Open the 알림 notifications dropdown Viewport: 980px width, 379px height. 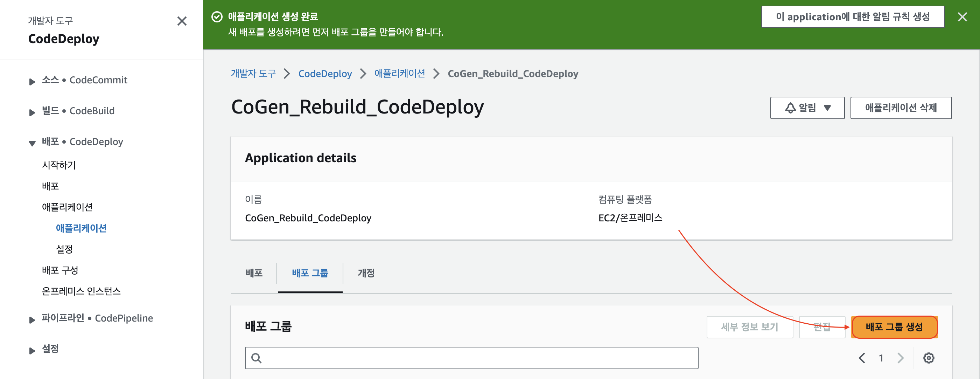point(807,108)
